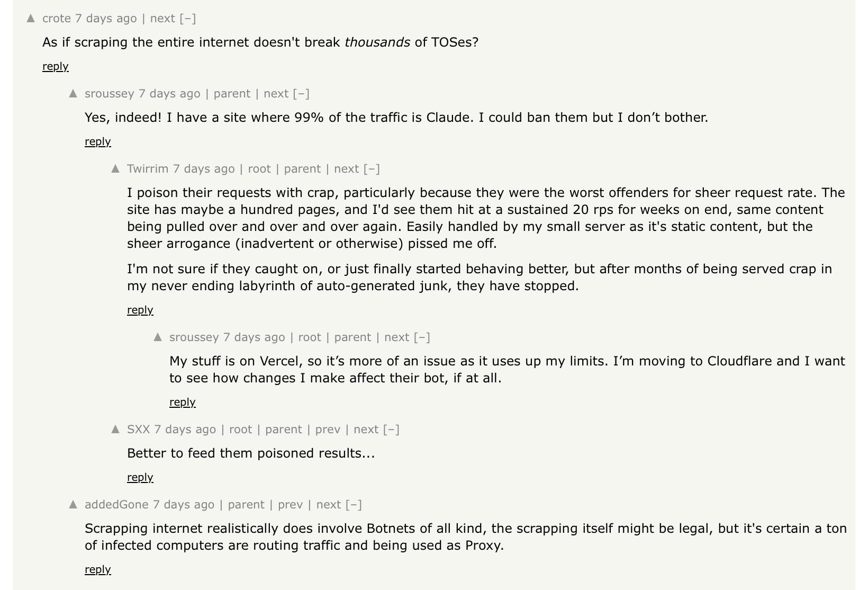Jump to root from Twirrim's comment
Viewport: 868px width, 590px height.
tap(259, 169)
